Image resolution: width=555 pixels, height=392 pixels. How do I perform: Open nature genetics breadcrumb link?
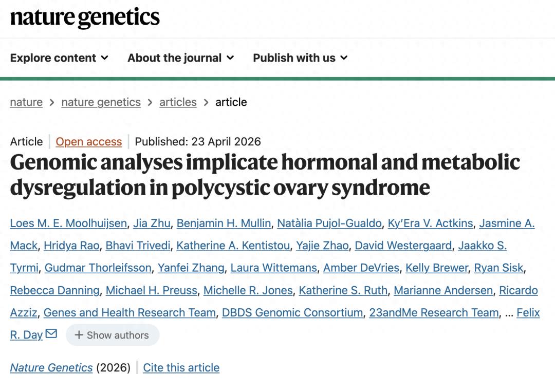pyautogui.click(x=101, y=102)
